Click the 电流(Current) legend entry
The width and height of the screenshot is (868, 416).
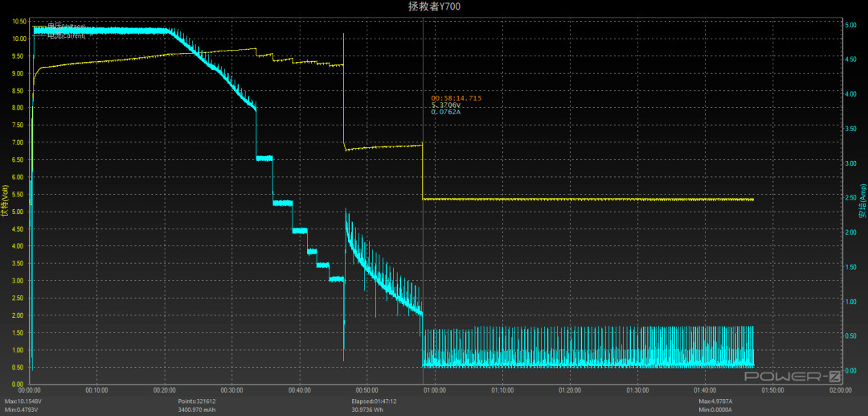(59, 36)
